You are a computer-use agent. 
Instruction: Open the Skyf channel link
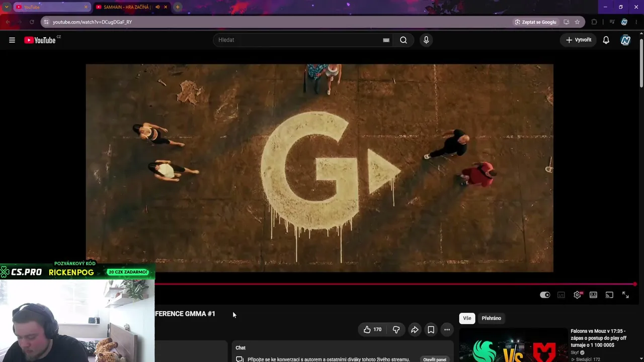(575, 352)
